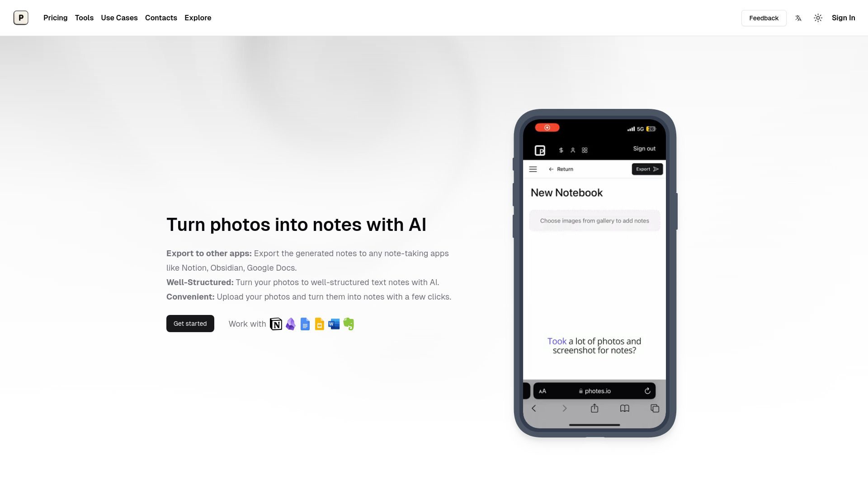Click the Google Keep integration icon
The image size is (868, 488).
pyautogui.click(x=320, y=324)
